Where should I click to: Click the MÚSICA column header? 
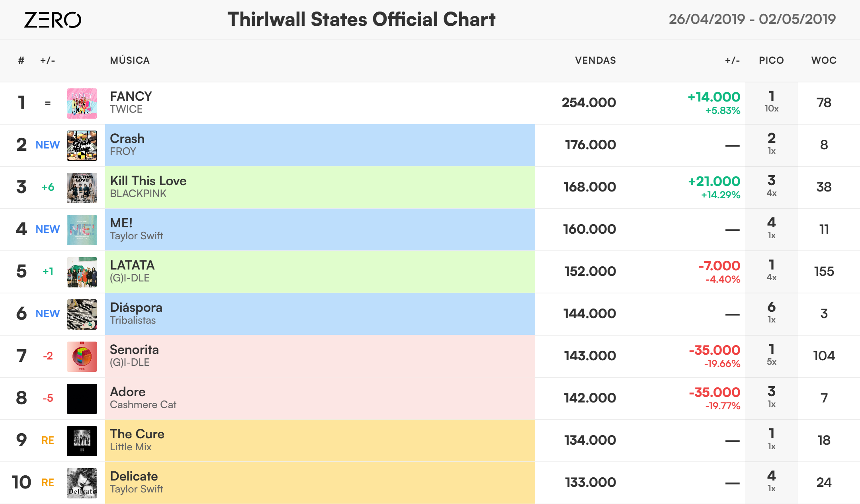pos(130,61)
